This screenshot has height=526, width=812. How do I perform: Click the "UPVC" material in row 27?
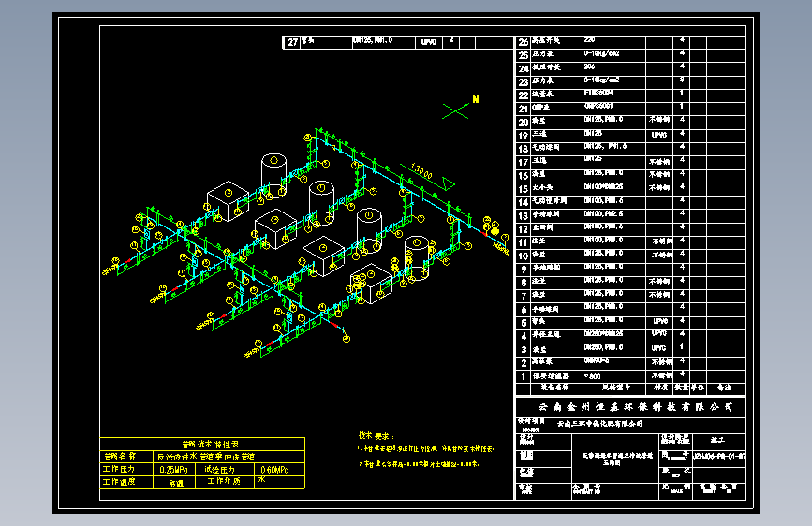429,42
